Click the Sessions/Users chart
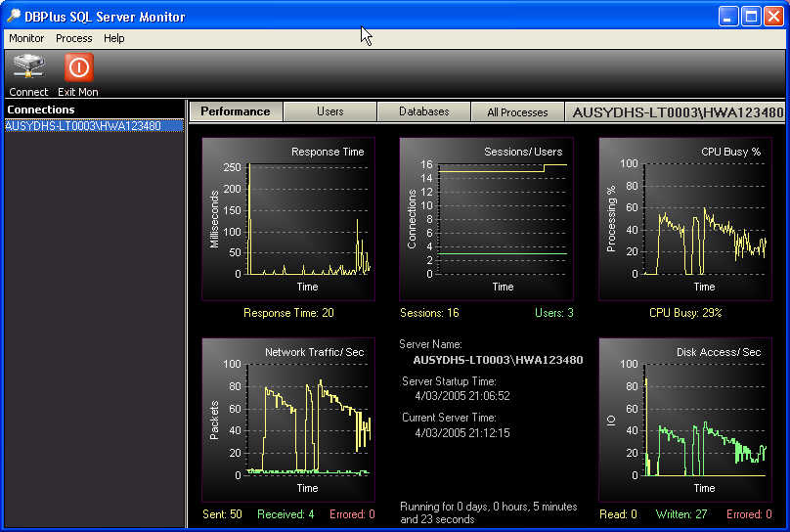 (486, 219)
